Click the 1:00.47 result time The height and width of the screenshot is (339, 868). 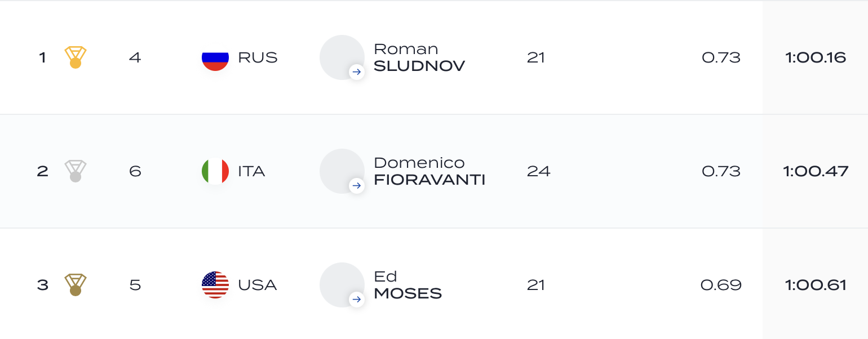[816, 172]
